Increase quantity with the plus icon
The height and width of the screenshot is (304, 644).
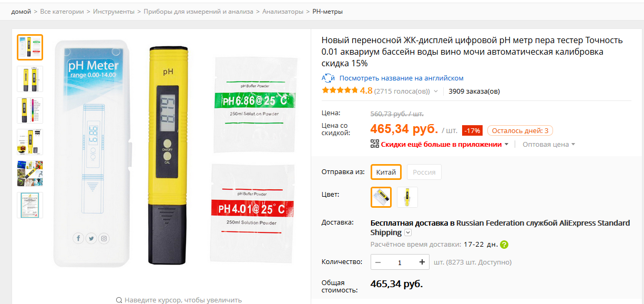pos(422,262)
